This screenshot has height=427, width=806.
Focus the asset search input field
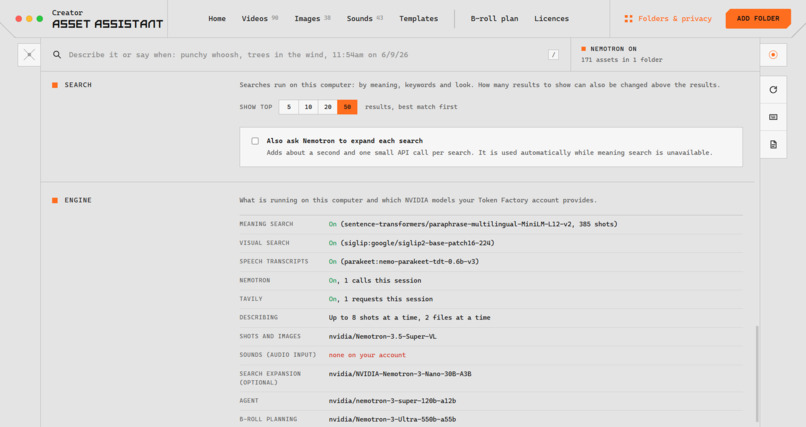[306, 54]
